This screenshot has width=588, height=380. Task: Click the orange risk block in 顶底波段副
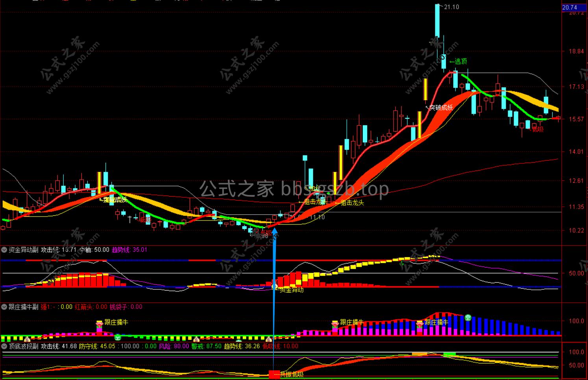(x=419, y=354)
